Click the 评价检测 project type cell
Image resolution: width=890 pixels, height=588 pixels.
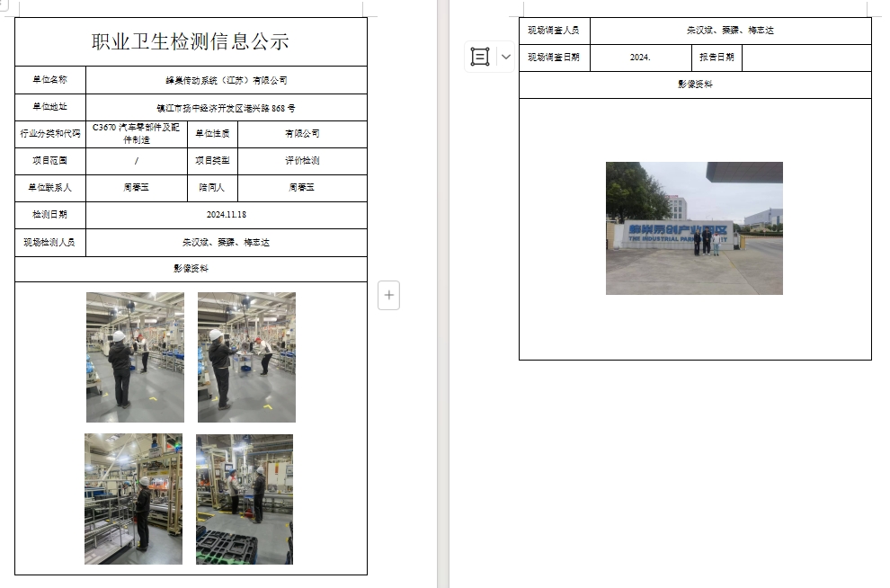pyautogui.click(x=302, y=161)
